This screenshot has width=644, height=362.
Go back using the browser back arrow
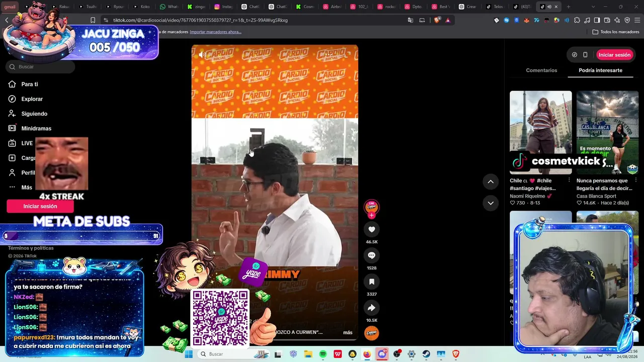click(7, 20)
